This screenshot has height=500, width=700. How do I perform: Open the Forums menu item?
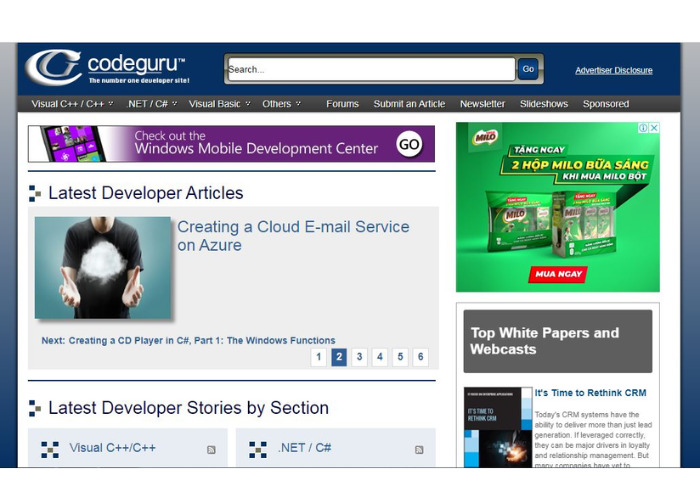(x=342, y=104)
